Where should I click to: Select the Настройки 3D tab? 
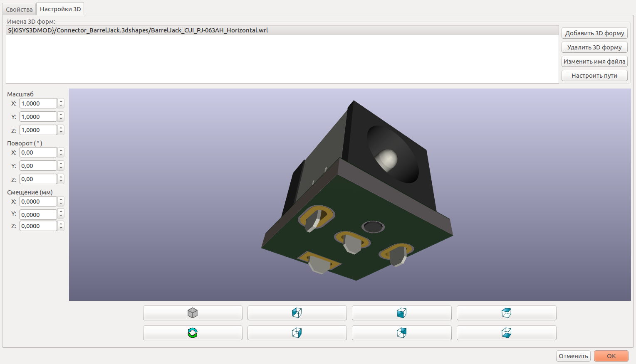(x=60, y=9)
